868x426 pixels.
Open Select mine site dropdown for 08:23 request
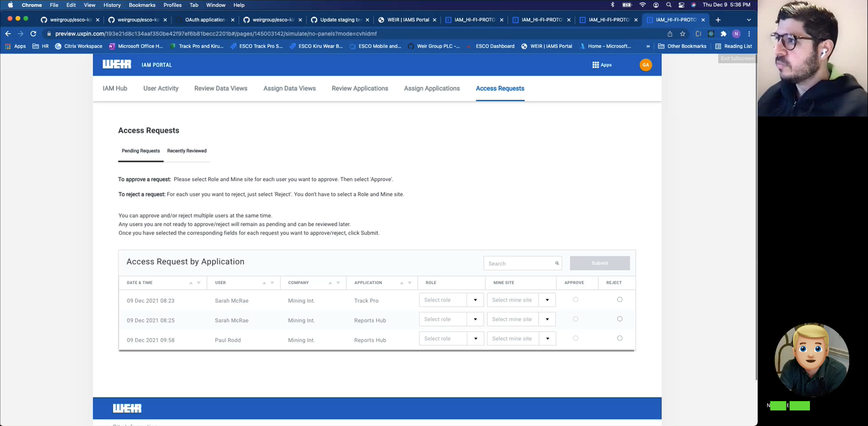tap(521, 300)
